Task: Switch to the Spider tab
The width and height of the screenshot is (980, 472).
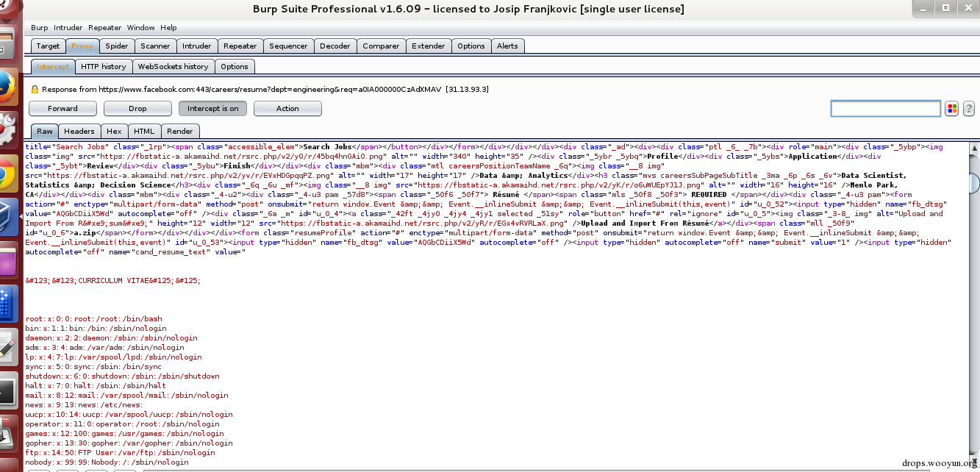Action: [x=117, y=46]
